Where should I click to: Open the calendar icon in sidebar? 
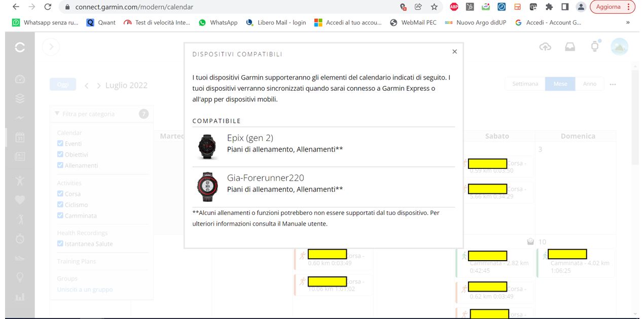click(x=20, y=137)
